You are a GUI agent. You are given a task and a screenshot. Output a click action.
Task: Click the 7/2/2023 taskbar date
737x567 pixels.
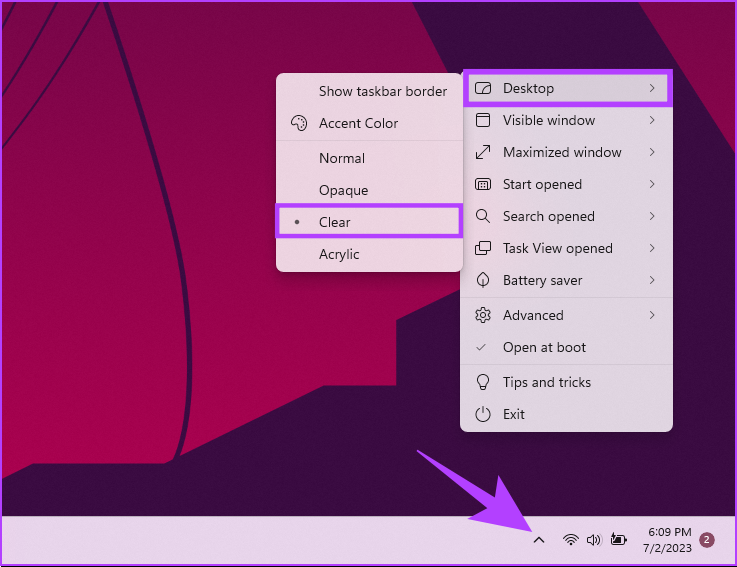tap(667, 548)
